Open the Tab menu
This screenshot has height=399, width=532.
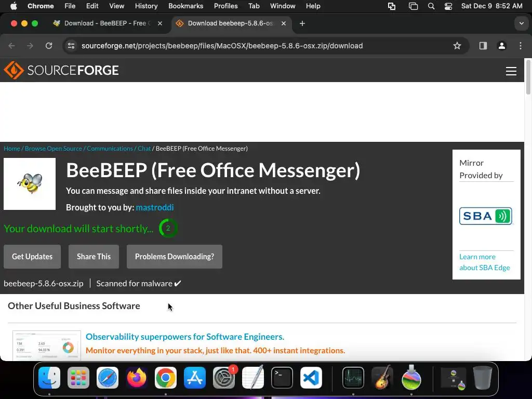(254, 6)
